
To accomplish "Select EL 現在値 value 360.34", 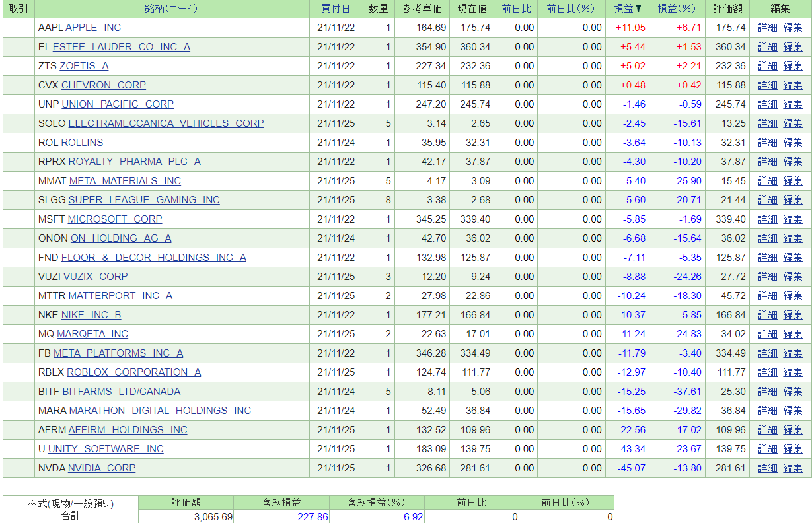I will click(x=475, y=47).
